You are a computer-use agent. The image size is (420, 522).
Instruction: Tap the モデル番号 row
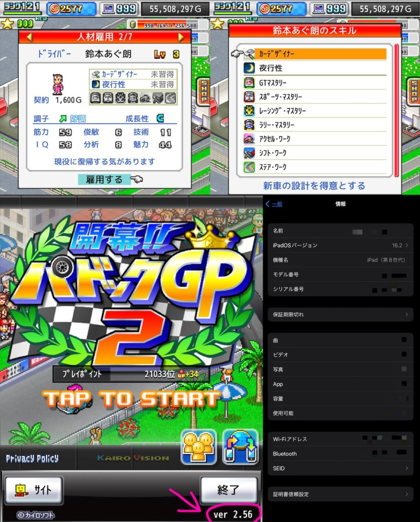pyautogui.click(x=340, y=275)
